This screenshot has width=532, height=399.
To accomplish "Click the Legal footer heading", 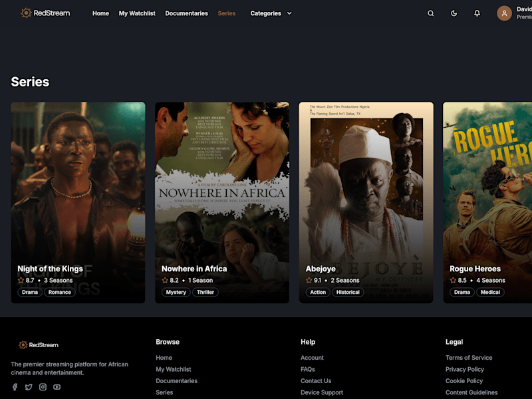I will pyautogui.click(x=454, y=342).
